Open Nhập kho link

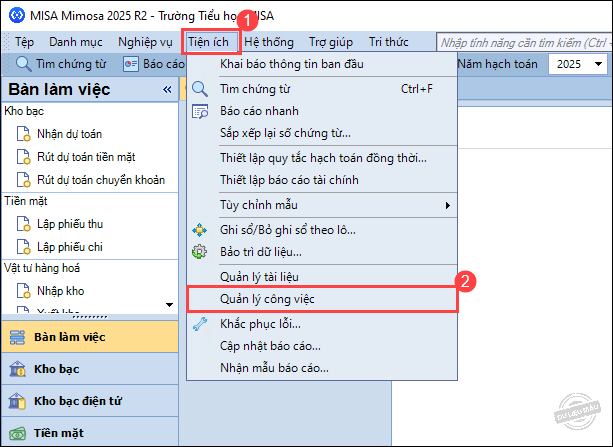61,291
